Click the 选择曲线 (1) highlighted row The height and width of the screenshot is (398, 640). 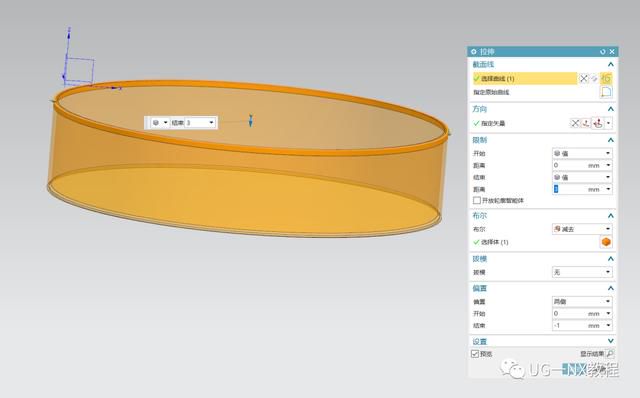tap(524, 78)
